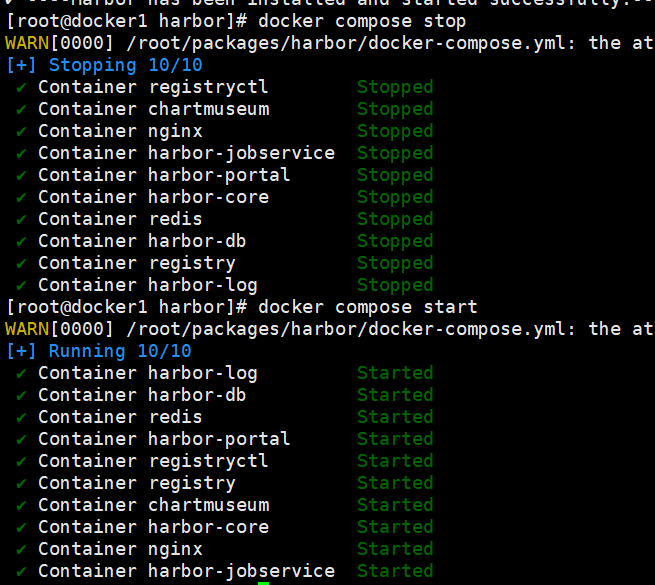Click 'Container redis' in the Stopped list

[120, 219]
